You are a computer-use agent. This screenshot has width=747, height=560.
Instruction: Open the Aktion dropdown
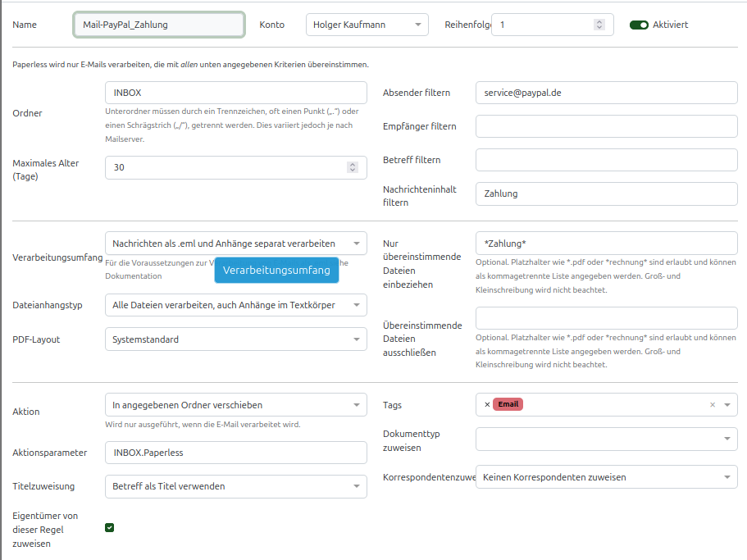(236, 405)
